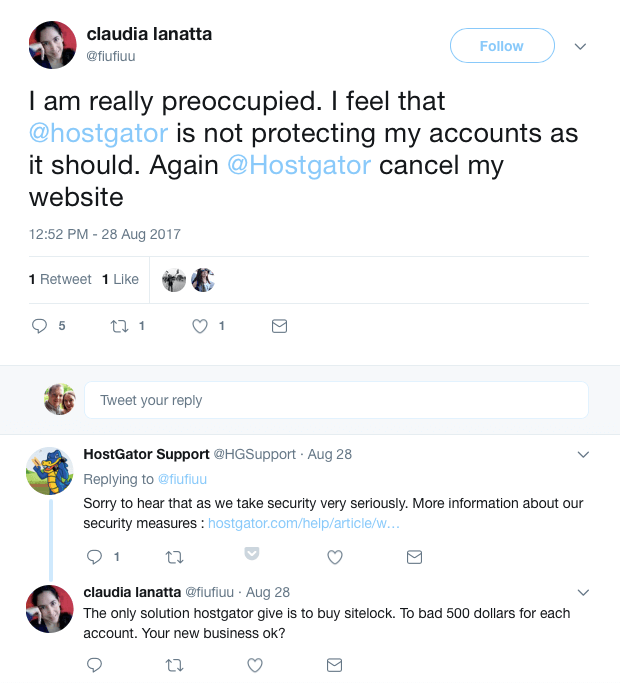View the 1 Retweet list
Viewport: 620px width, 683px height.
pyautogui.click(x=60, y=279)
